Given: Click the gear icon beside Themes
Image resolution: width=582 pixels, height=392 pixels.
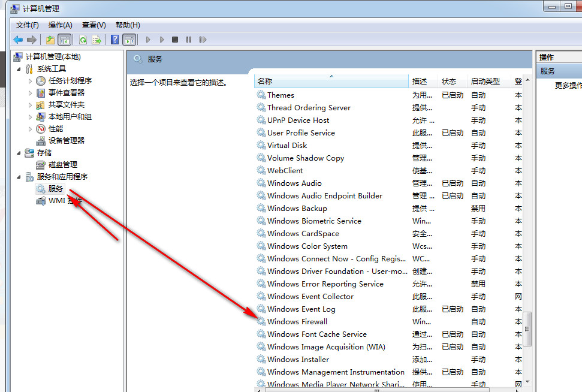Looking at the screenshot, I should click(x=261, y=95).
